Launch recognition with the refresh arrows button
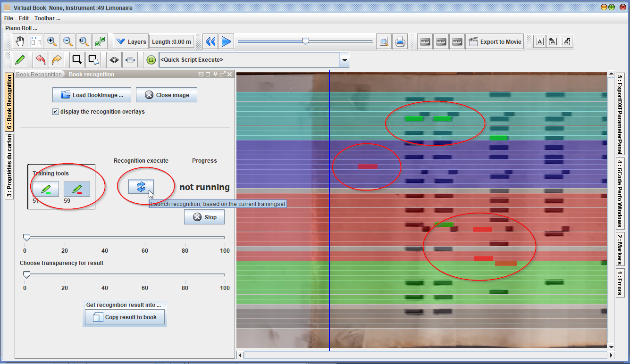The image size is (630, 364). pos(141,187)
